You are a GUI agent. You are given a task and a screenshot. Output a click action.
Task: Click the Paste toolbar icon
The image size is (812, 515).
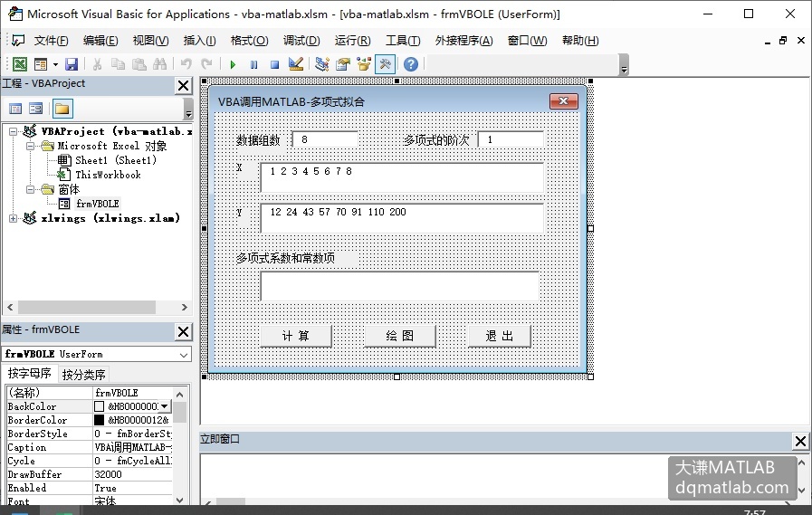tap(139, 64)
